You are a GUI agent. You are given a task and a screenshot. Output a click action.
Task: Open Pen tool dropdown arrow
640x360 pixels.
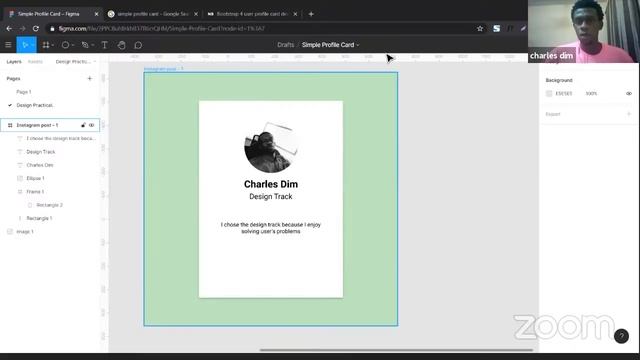93,45
